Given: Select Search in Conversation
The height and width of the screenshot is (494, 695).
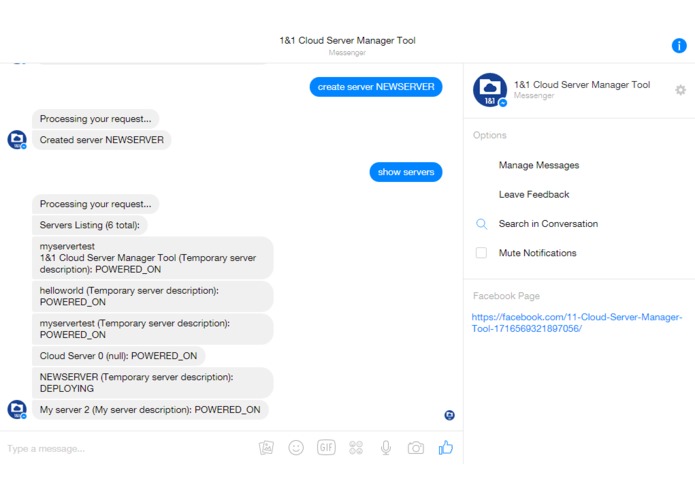Looking at the screenshot, I should click(548, 224).
